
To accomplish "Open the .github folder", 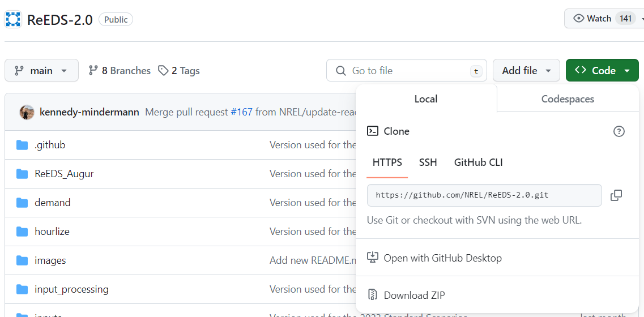I will (50, 145).
